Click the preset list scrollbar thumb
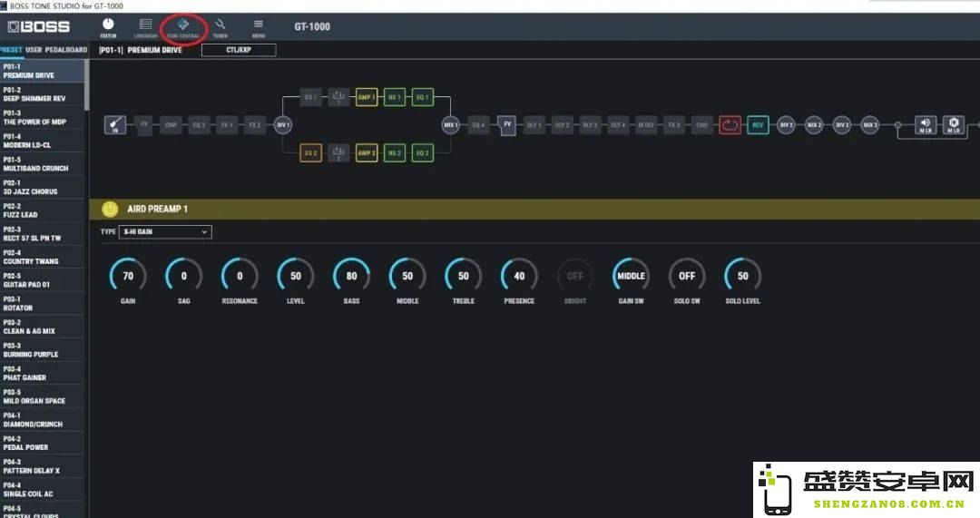This screenshot has width=980, height=518. pyautogui.click(x=86, y=85)
